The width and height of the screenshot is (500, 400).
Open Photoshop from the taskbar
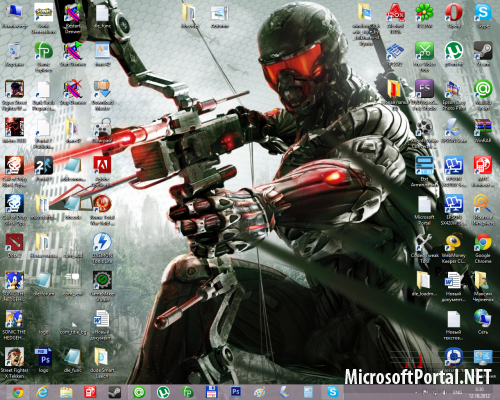coord(236,392)
